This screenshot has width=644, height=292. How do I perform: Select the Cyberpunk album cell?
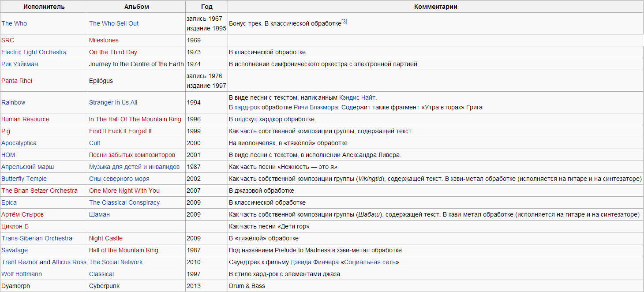[x=137, y=286]
